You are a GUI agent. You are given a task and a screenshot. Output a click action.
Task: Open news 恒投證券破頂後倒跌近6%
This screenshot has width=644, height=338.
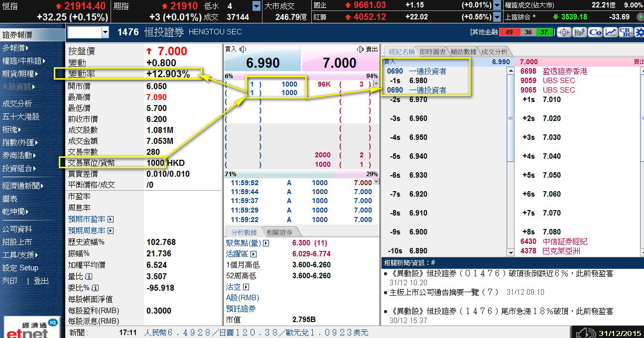click(502, 273)
